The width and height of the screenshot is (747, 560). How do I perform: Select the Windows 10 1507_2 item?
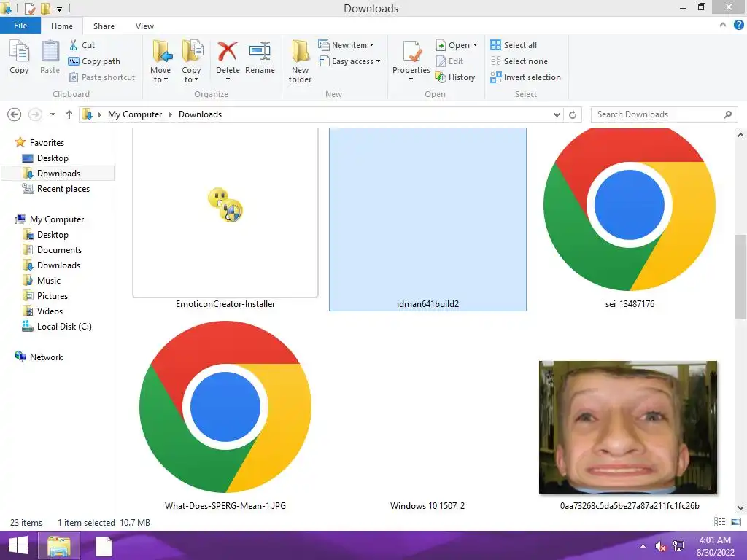[x=427, y=506]
